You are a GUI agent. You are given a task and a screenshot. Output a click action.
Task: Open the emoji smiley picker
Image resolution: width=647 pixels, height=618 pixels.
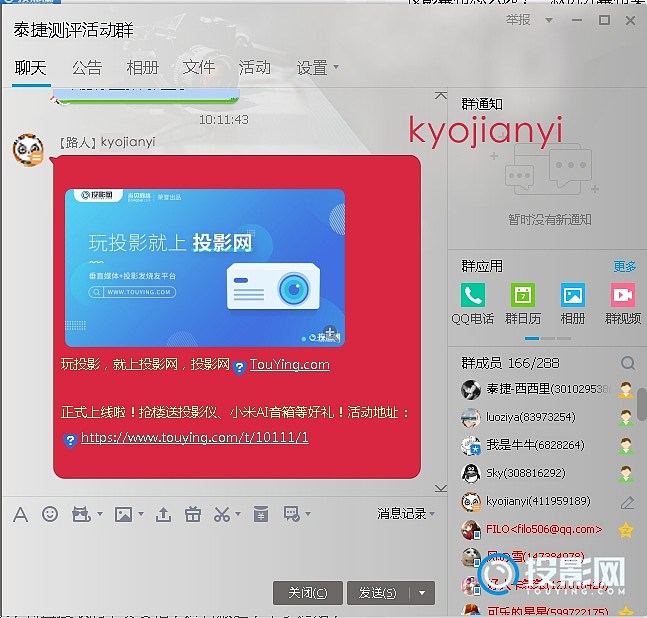point(50,514)
